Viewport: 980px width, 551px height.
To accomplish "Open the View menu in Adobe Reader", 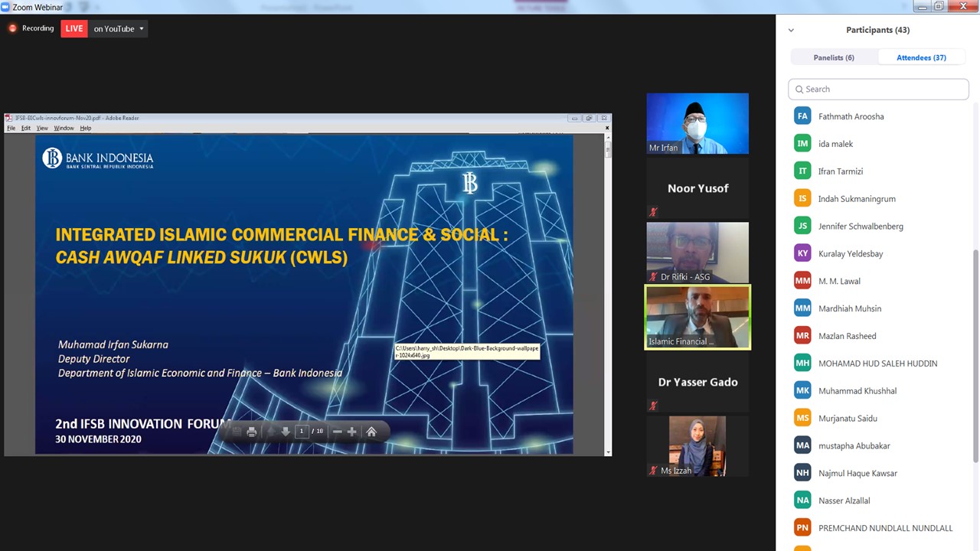I will click(x=42, y=128).
